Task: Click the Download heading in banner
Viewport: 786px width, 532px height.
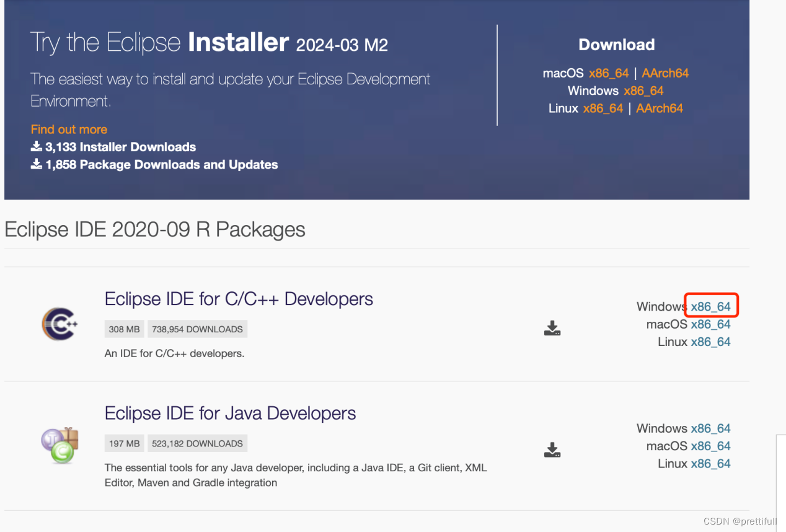Action: [x=616, y=45]
